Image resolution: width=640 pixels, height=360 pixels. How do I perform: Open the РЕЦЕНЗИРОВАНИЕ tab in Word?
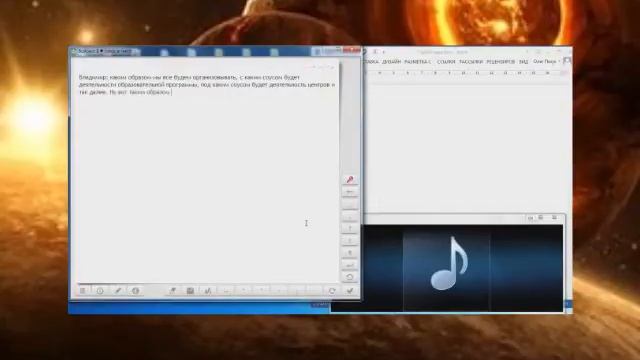501,62
